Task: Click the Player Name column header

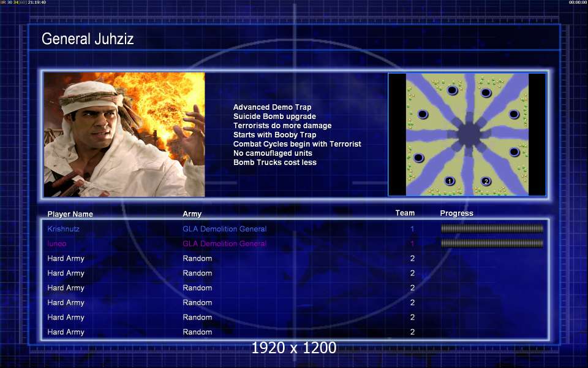Action: (x=70, y=214)
